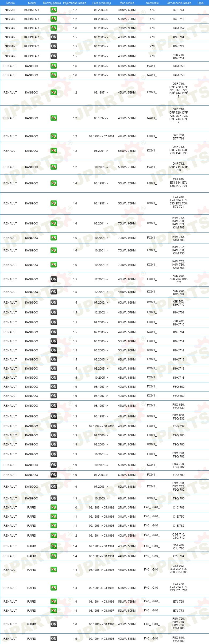Click the '04.2006 ->' production date cell
This screenshot has width=209, height=644.
(x=101, y=19)
